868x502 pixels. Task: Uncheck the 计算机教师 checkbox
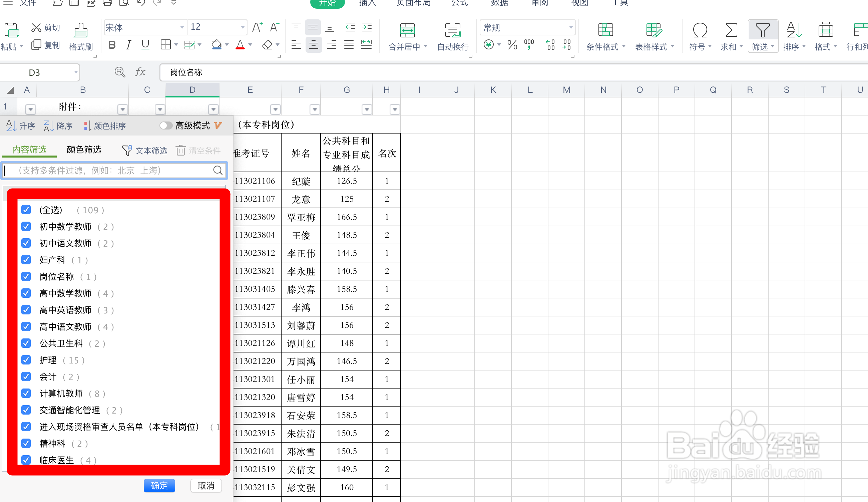26,393
